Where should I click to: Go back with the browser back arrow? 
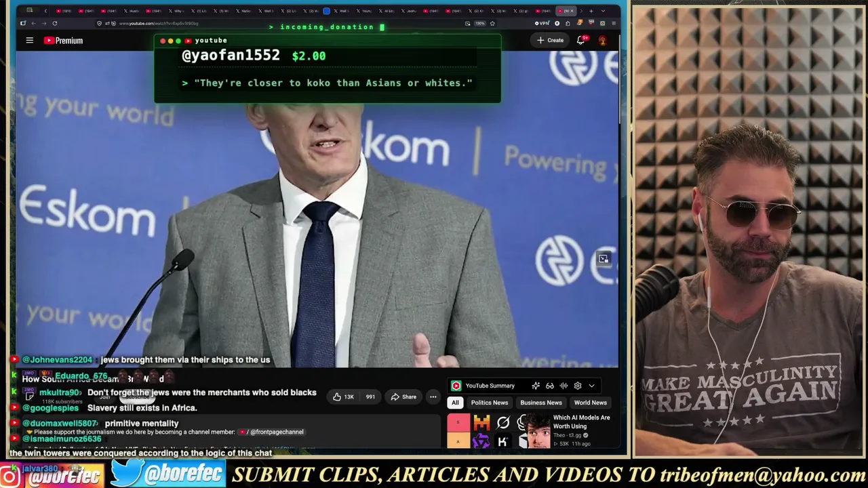33,24
